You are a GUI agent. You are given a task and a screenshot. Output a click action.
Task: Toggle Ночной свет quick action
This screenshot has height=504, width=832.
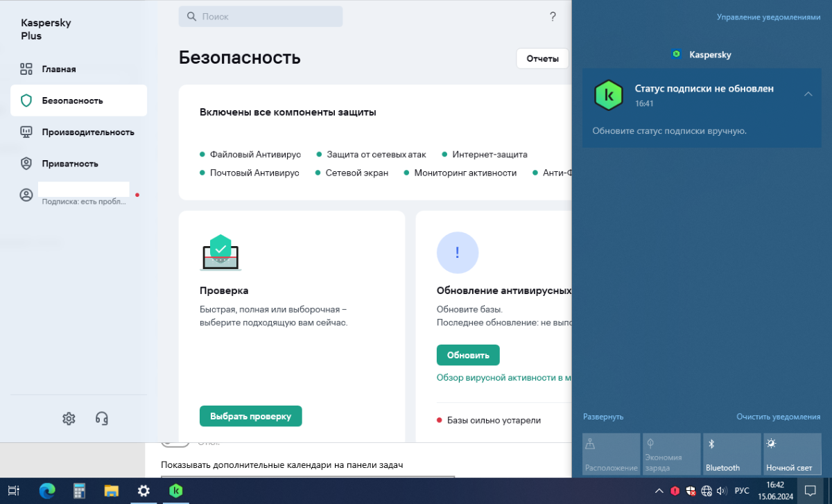pos(792,454)
